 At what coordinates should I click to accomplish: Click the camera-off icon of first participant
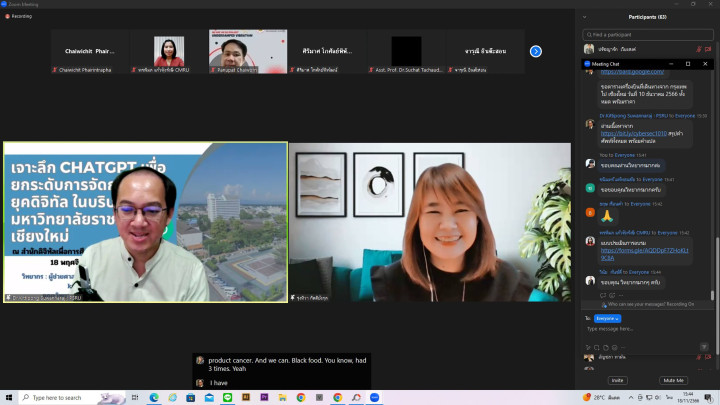[x=708, y=49]
